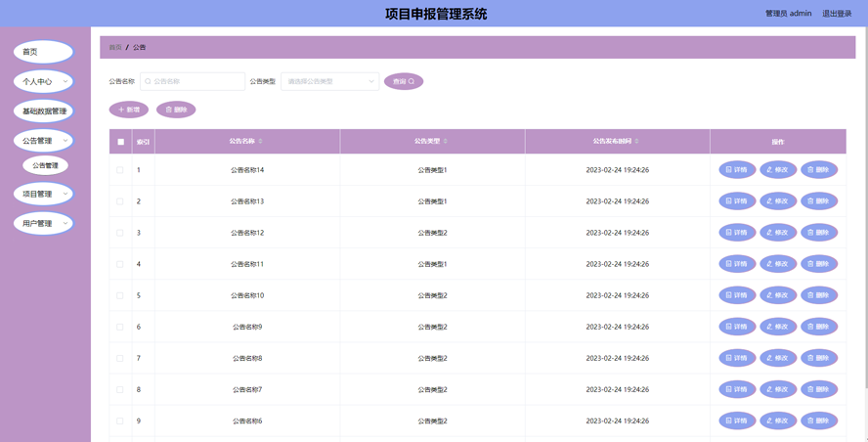868x442 pixels.
Task: Remove the 公告名称13 row
Action: click(819, 201)
